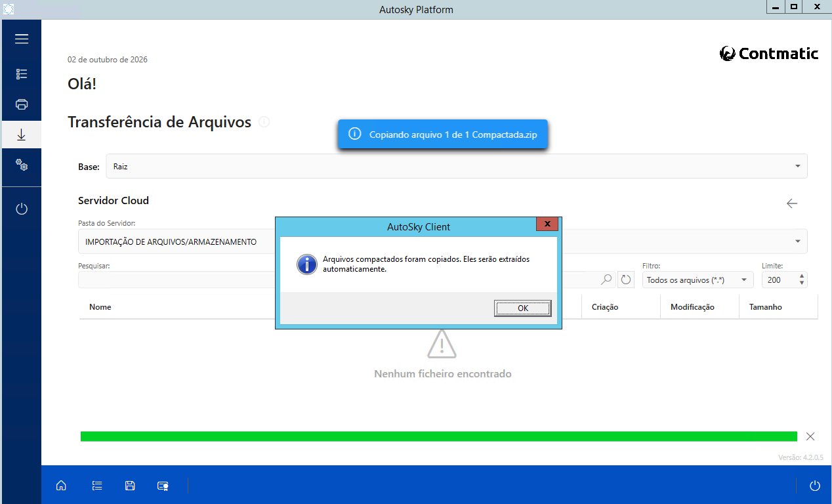Increase the Limite value with up arrow

802,276
